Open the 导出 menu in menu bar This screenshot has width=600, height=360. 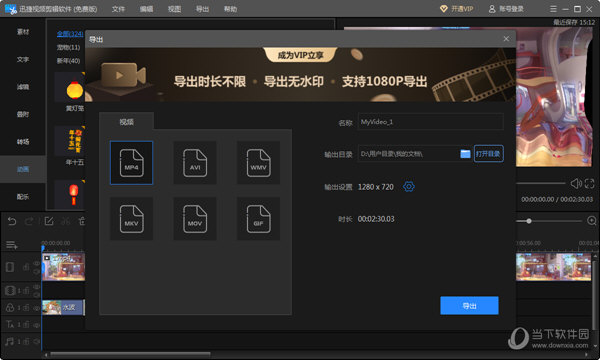click(x=202, y=9)
